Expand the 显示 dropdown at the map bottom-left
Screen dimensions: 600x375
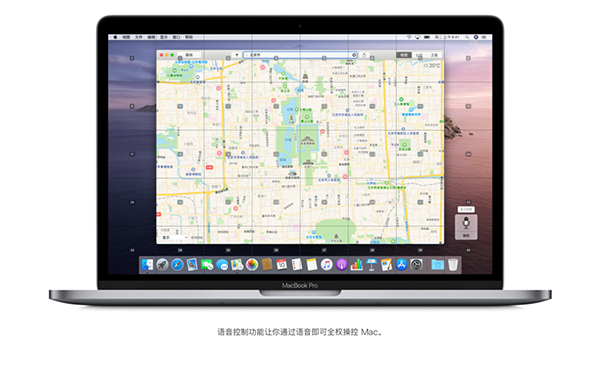tap(175, 238)
